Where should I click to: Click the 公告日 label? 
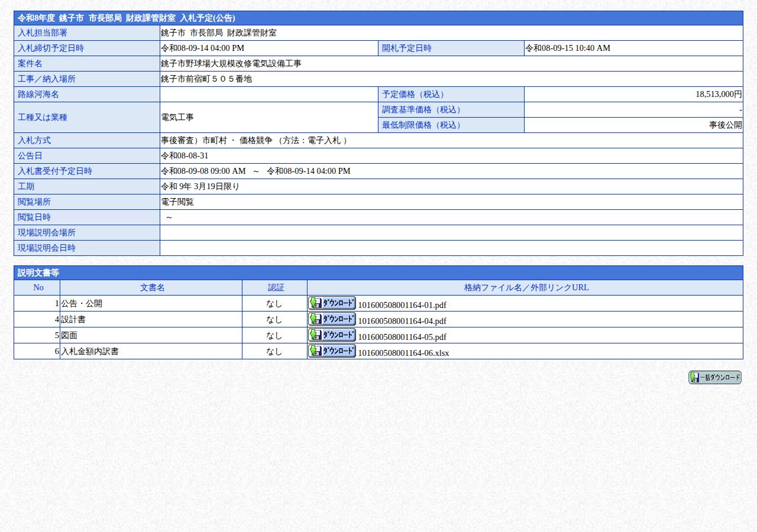point(30,156)
